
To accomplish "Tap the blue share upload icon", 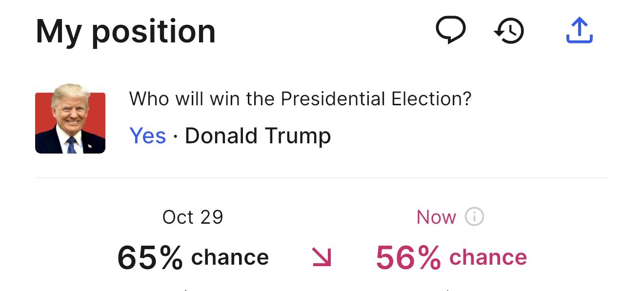I will (579, 30).
